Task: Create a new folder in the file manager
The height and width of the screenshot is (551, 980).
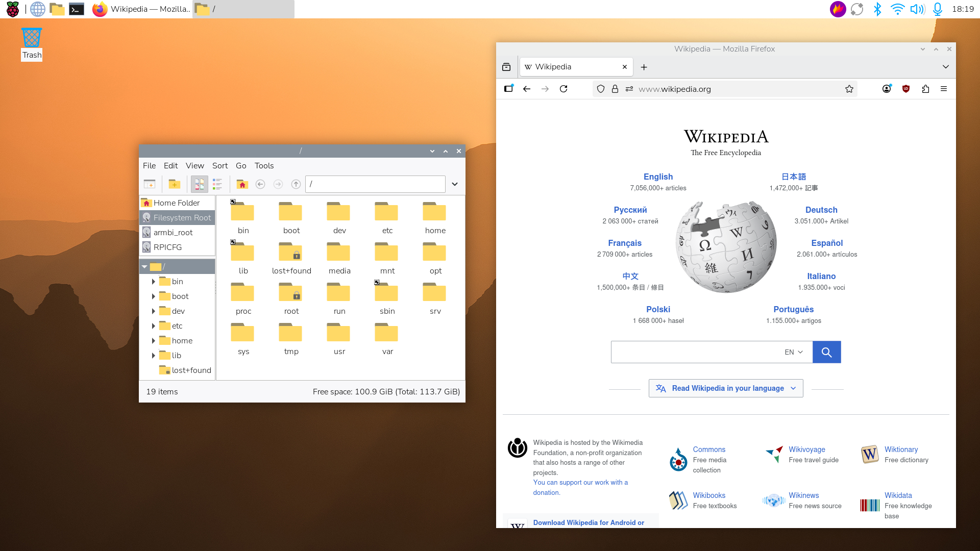Action: click(175, 184)
